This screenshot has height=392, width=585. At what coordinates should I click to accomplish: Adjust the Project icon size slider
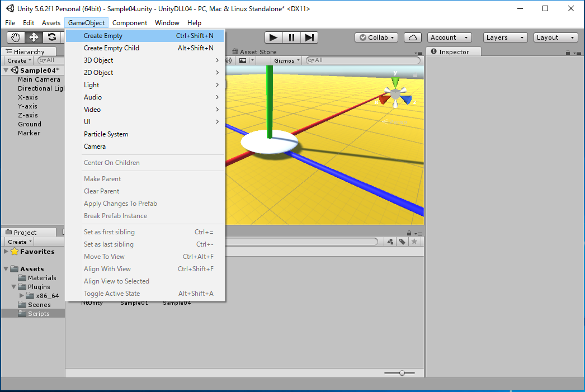pyautogui.click(x=402, y=372)
